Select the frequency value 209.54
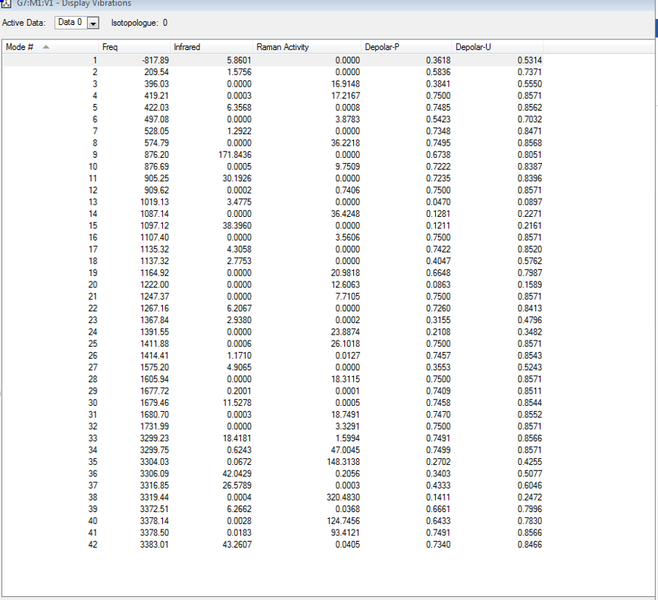 point(157,72)
